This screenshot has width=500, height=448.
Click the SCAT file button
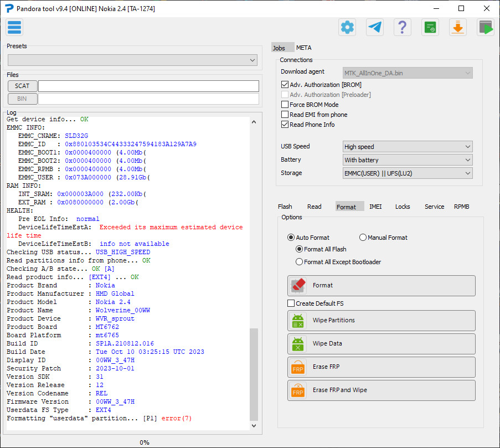pos(22,86)
